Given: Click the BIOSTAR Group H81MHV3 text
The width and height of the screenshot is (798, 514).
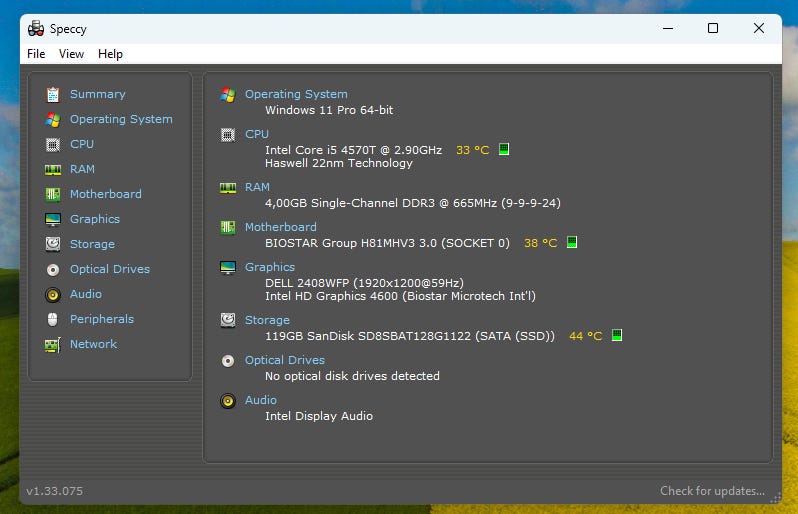Looking at the screenshot, I should tap(387, 243).
